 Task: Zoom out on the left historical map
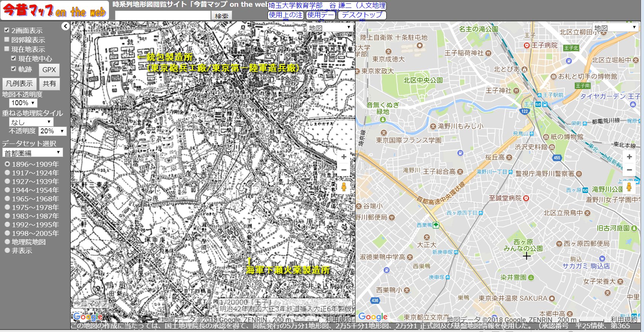[x=344, y=170]
